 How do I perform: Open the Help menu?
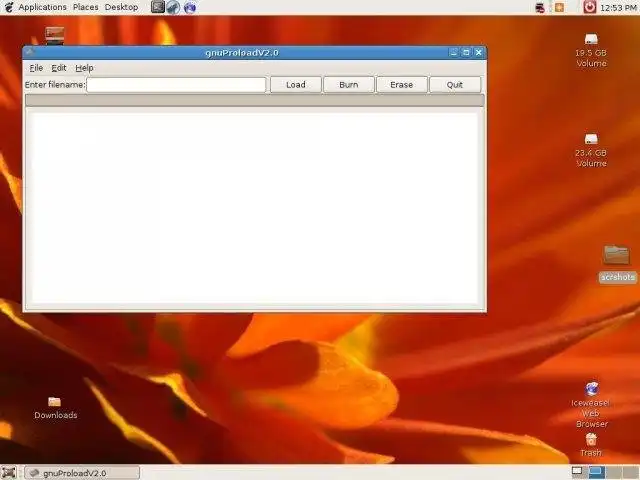[x=84, y=68]
